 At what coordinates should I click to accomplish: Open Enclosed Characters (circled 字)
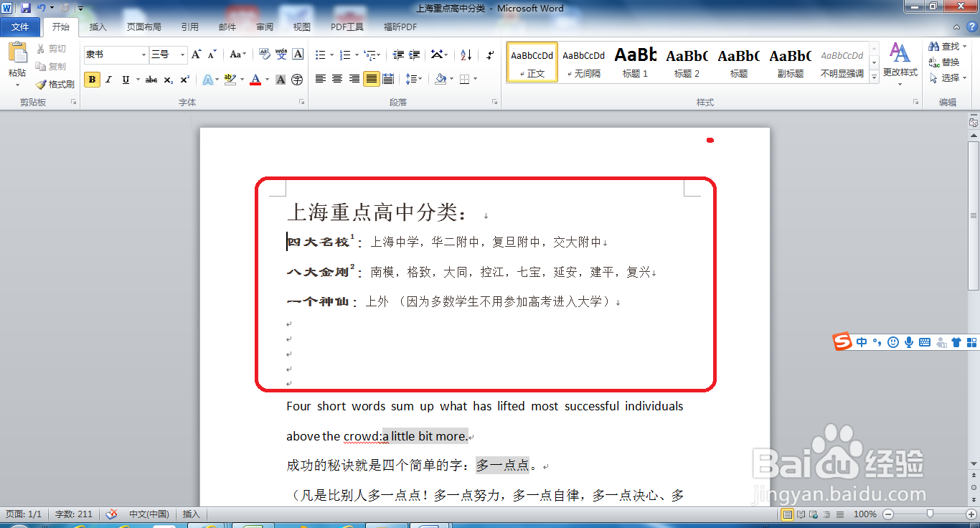[x=297, y=80]
